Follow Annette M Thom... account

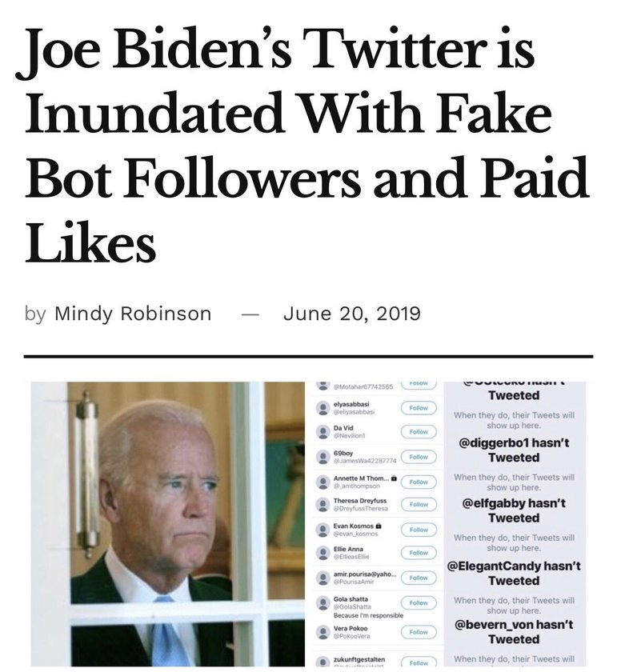click(419, 482)
